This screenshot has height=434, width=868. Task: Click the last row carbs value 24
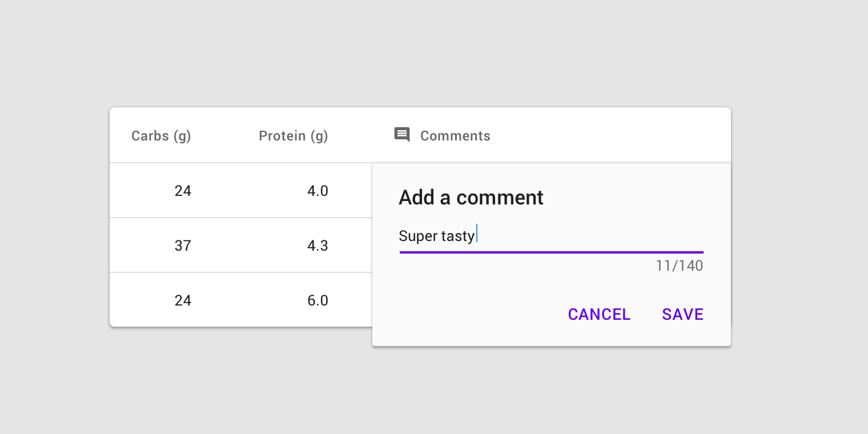[183, 300]
